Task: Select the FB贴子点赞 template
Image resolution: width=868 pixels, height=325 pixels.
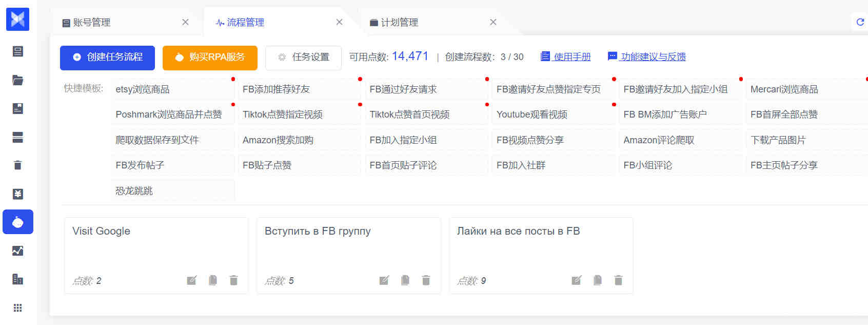Action: click(x=300, y=165)
